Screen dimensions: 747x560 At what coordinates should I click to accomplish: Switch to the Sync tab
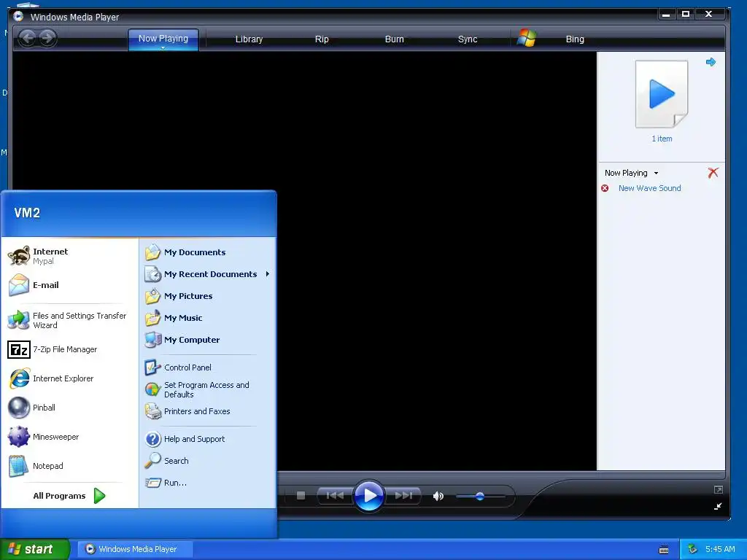tap(468, 39)
